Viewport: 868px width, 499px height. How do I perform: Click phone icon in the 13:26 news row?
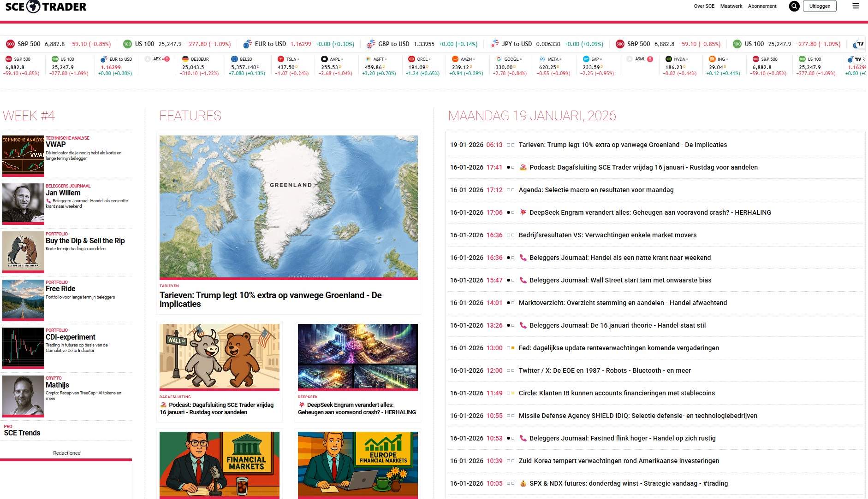coord(523,325)
